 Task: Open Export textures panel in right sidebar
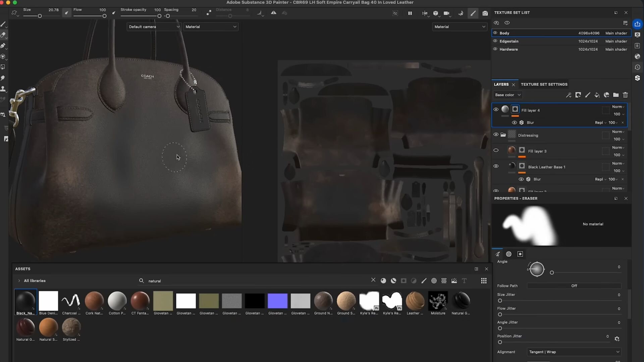pyautogui.click(x=637, y=24)
